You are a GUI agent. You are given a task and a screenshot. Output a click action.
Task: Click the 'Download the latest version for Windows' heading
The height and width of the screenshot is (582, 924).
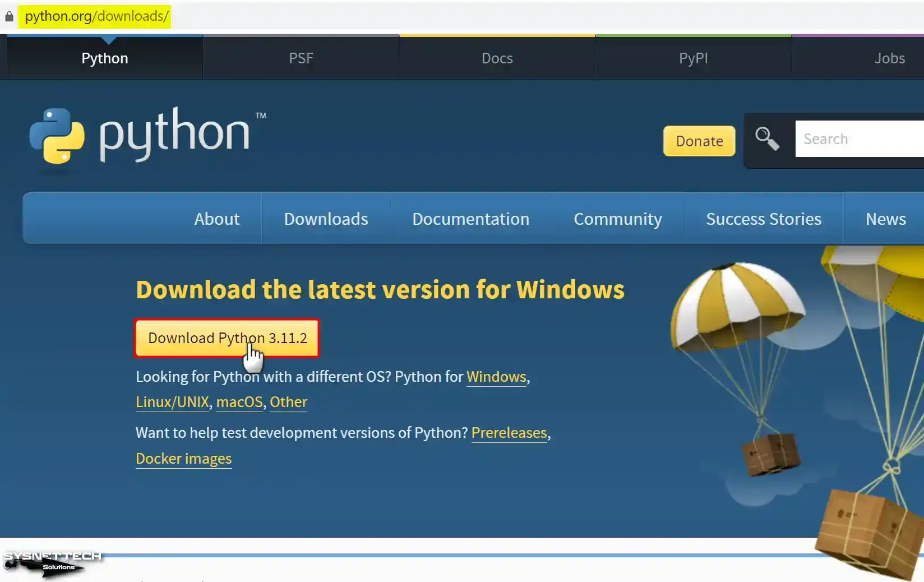coord(380,290)
